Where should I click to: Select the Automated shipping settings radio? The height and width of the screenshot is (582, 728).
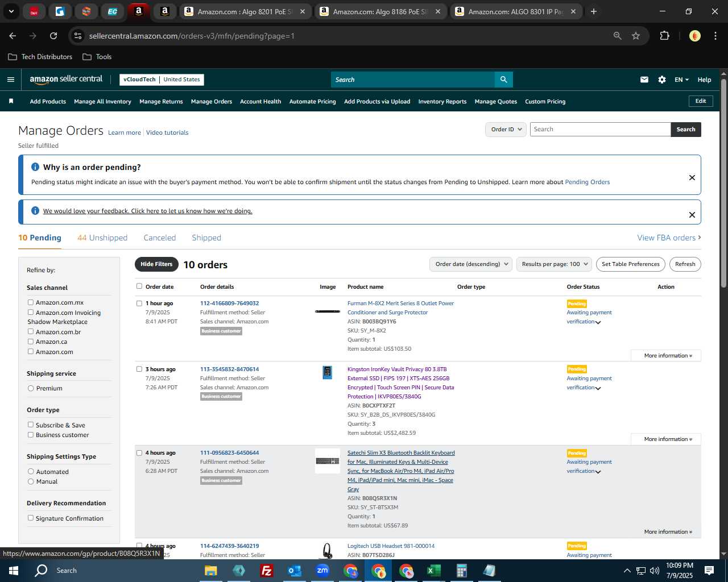click(x=31, y=471)
